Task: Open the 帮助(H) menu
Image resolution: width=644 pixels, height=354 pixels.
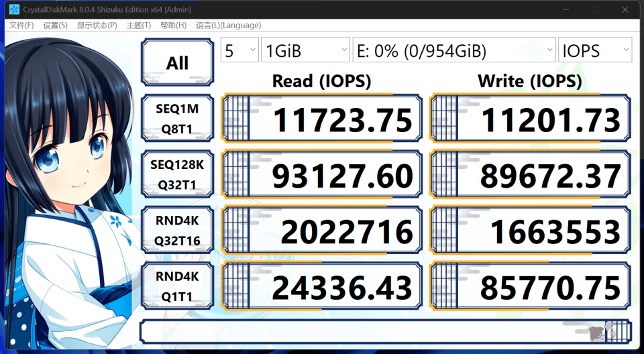Action: tap(173, 25)
